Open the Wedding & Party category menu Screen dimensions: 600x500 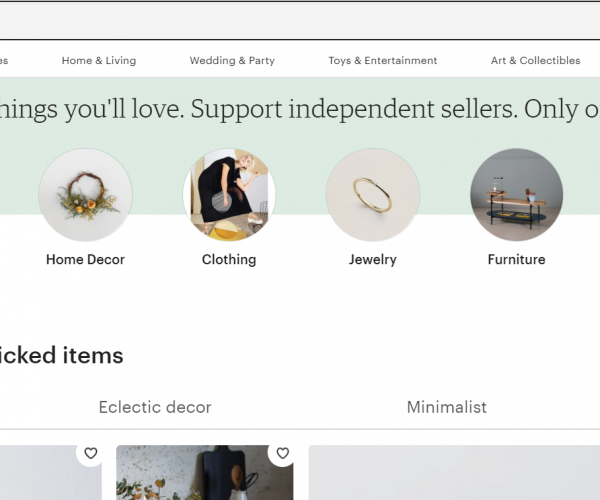[x=232, y=60]
